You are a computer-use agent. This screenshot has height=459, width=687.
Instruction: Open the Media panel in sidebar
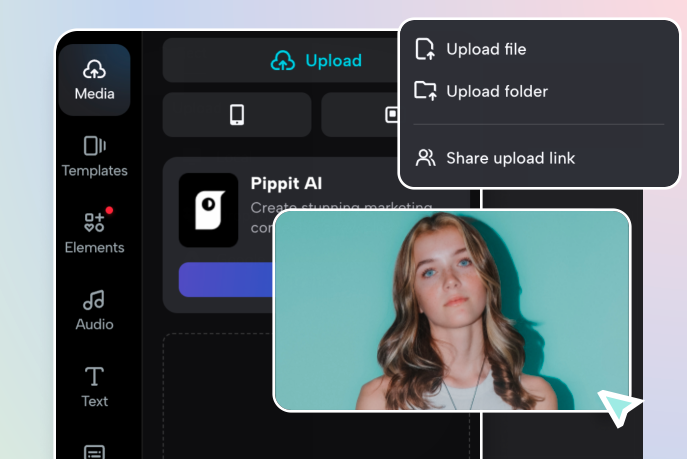pos(94,80)
